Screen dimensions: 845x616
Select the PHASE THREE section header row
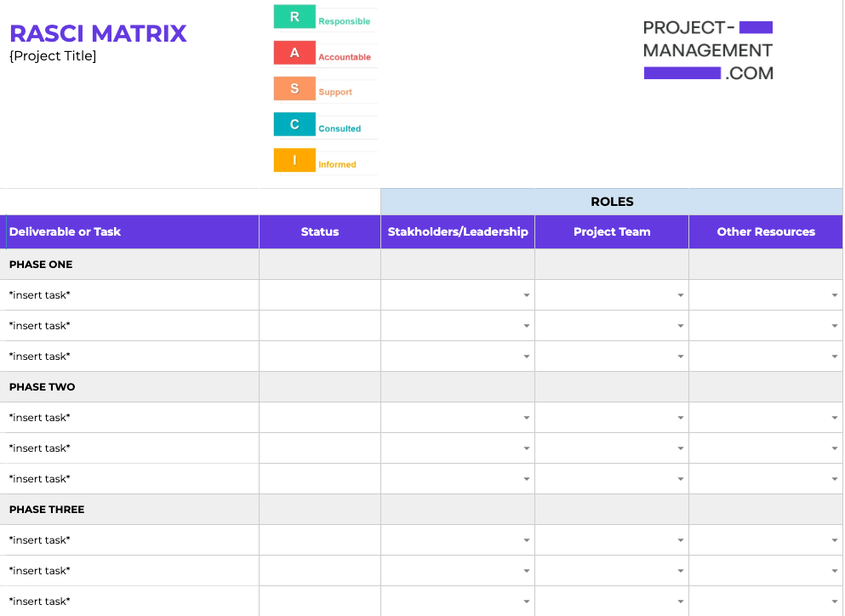pyautogui.click(x=128, y=509)
